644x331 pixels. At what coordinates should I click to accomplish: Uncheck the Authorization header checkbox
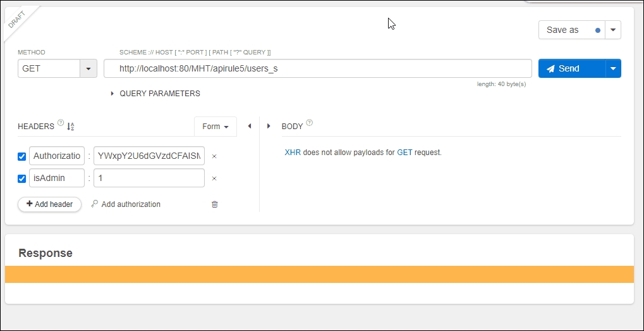(x=22, y=156)
